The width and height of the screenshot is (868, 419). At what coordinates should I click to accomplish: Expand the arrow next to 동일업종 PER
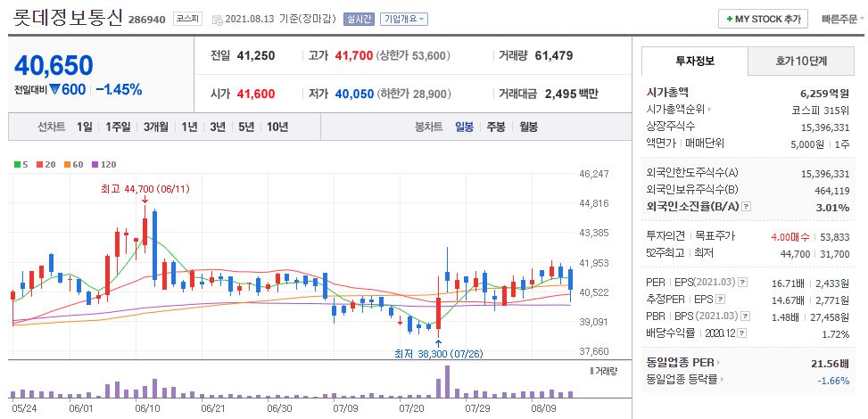click(x=718, y=363)
